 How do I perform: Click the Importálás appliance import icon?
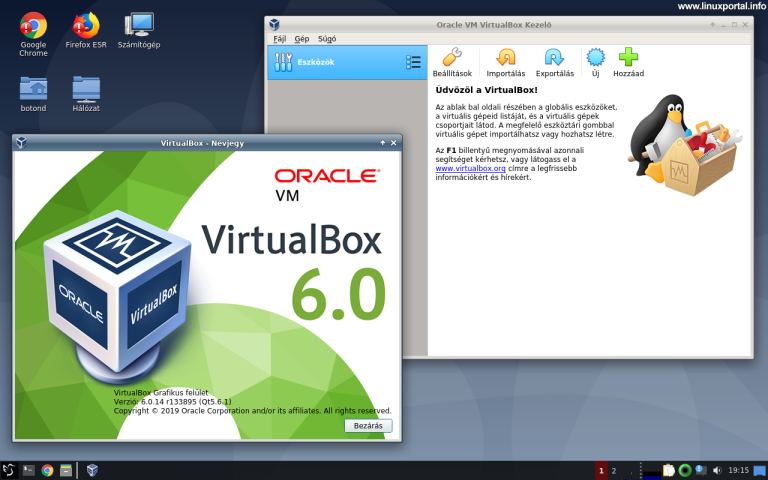pyautogui.click(x=505, y=63)
